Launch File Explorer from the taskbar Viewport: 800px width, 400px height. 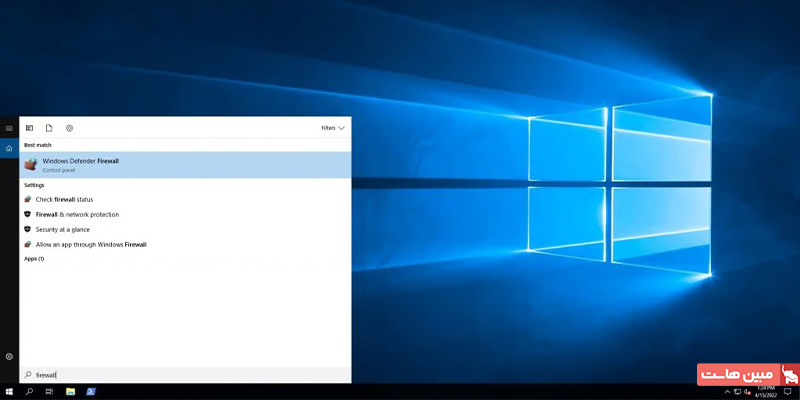pos(70,392)
